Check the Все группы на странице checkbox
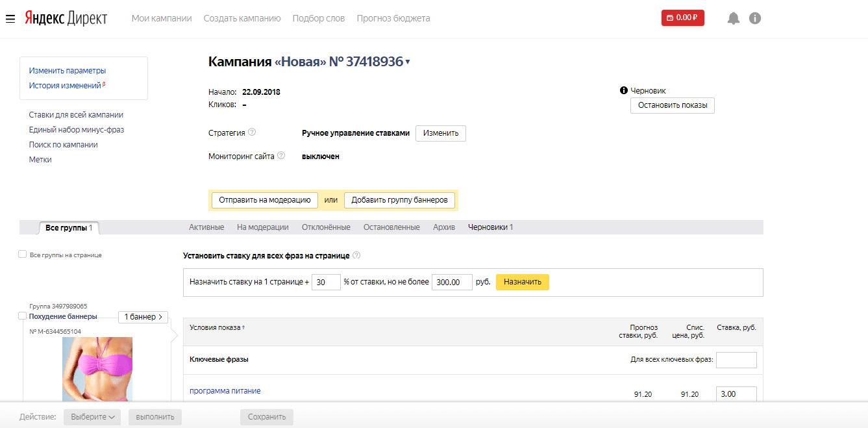 pyautogui.click(x=23, y=255)
